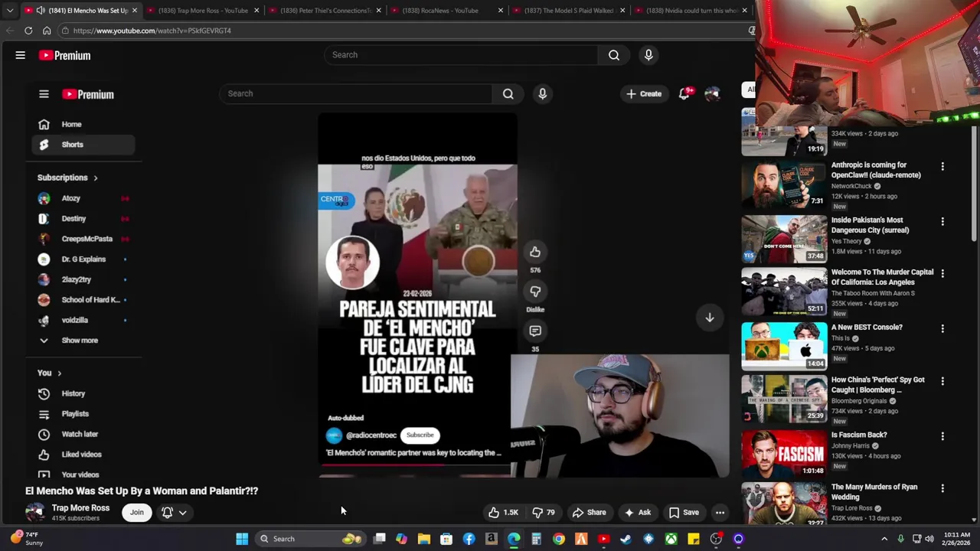Click the outer search magnifier button
980x551 pixels.
click(x=614, y=55)
